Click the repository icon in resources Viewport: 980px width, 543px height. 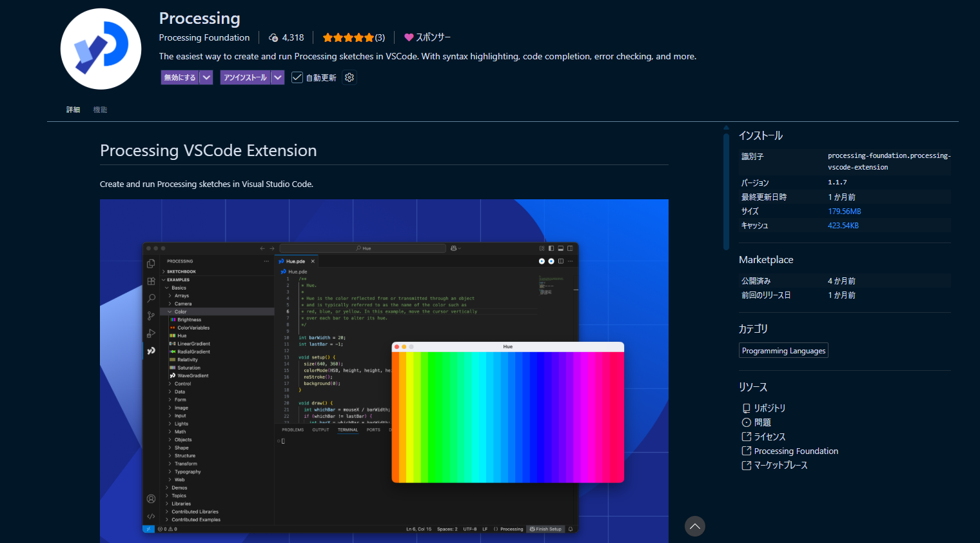746,408
